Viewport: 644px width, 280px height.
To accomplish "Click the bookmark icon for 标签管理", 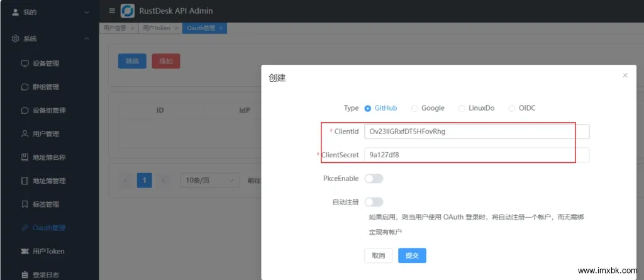I will coord(25,204).
